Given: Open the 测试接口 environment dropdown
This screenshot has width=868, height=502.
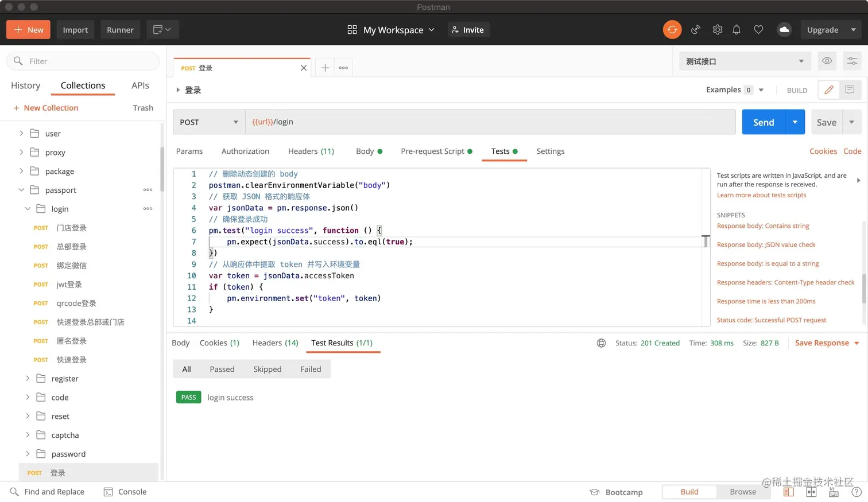Looking at the screenshot, I should pyautogui.click(x=745, y=61).
